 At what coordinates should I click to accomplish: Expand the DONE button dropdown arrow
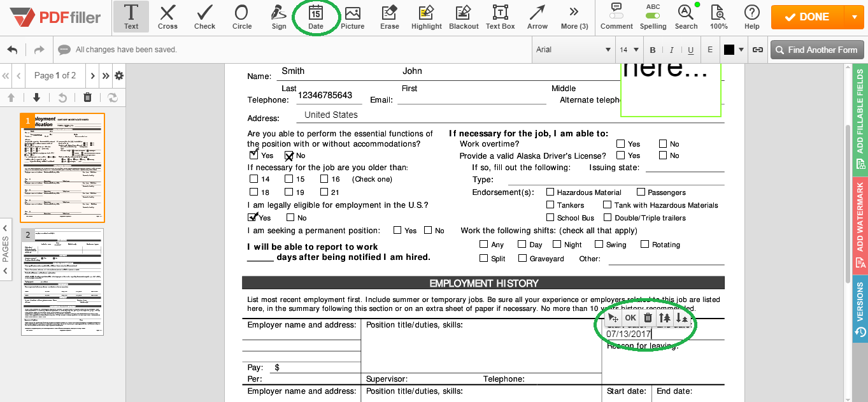854,17
